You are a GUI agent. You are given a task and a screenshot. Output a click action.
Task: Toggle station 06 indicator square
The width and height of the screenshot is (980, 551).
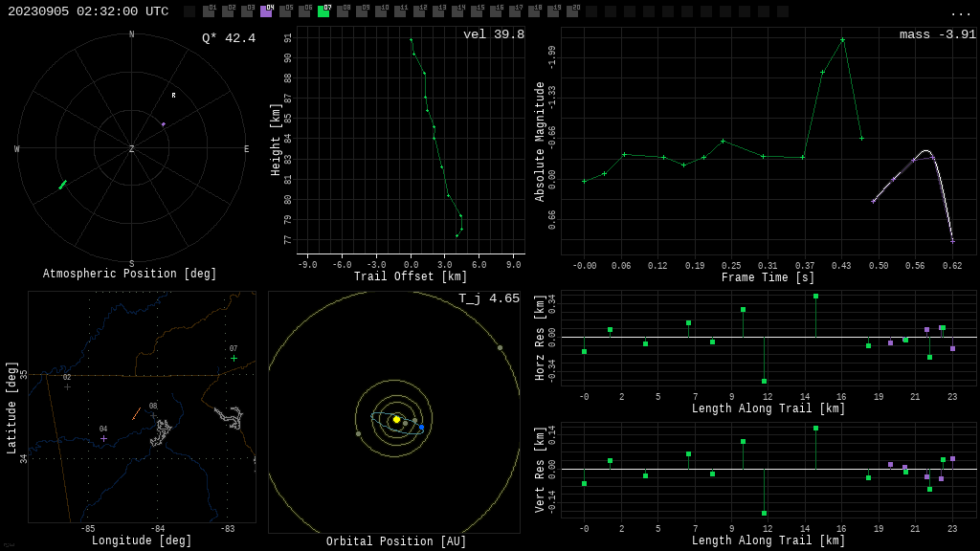304,11
